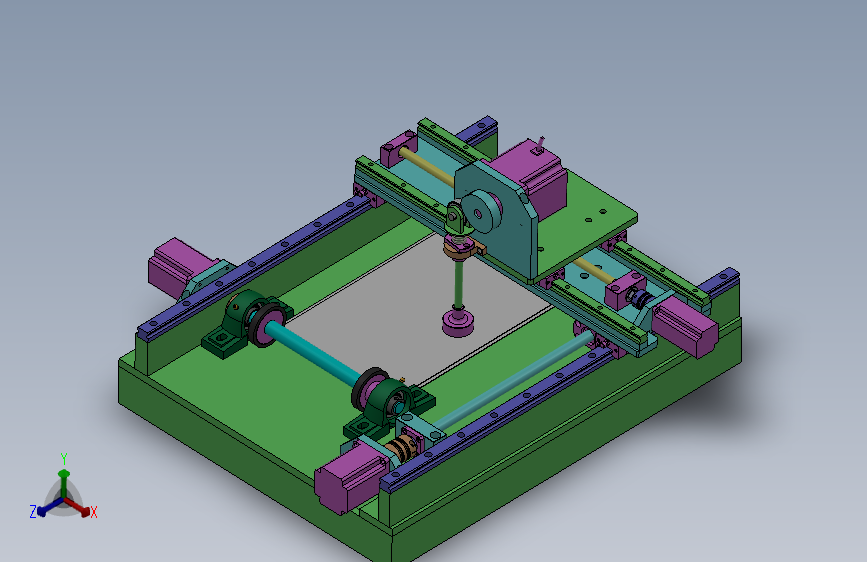This screenshot has height=562, width=867.
Task: Select the blue linear rail along the front right edge
Action: pyautogui.click(x=498, y=419)
